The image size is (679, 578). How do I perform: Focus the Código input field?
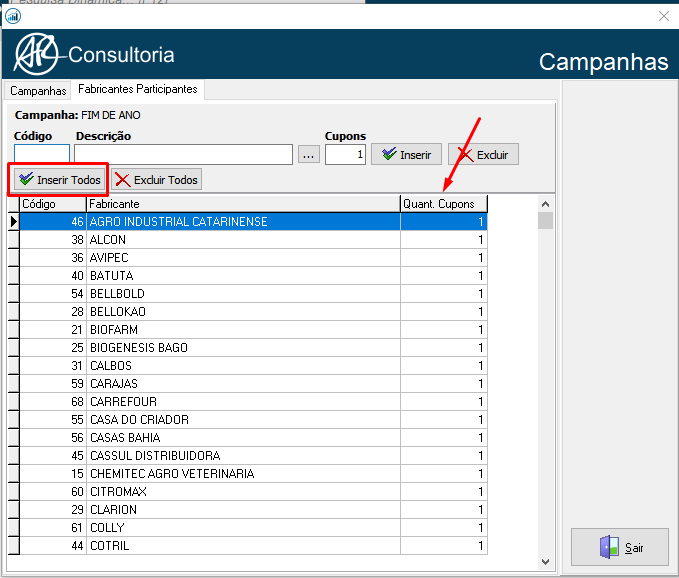pyautogui.click(x=42, y=154)
